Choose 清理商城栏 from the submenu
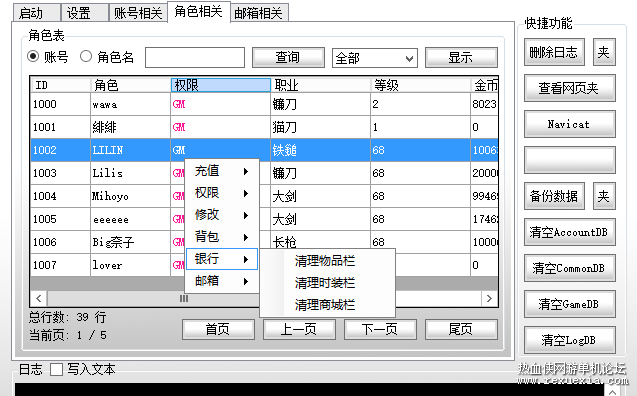Screen dimensions: 637x396 pos(327,305)
